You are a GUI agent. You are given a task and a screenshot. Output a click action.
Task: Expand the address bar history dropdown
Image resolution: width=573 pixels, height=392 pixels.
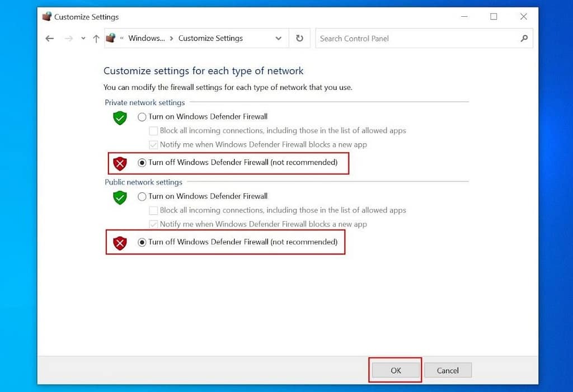pos(279,39)
